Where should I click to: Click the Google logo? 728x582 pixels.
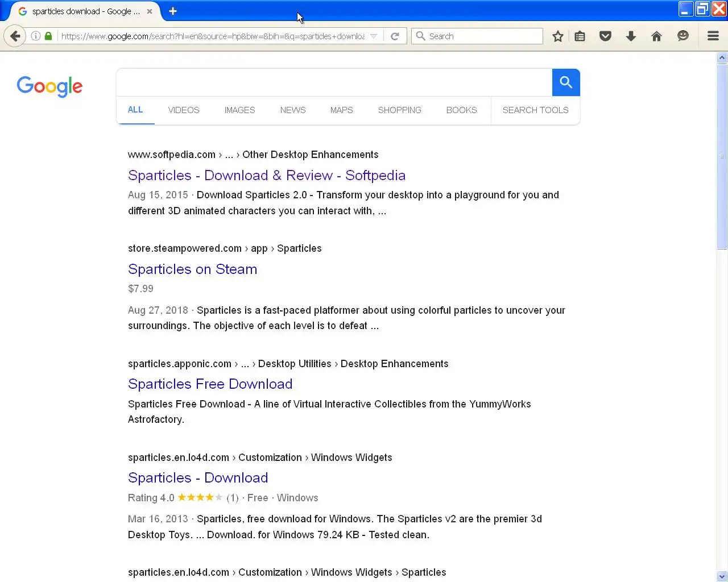point(49,86)
